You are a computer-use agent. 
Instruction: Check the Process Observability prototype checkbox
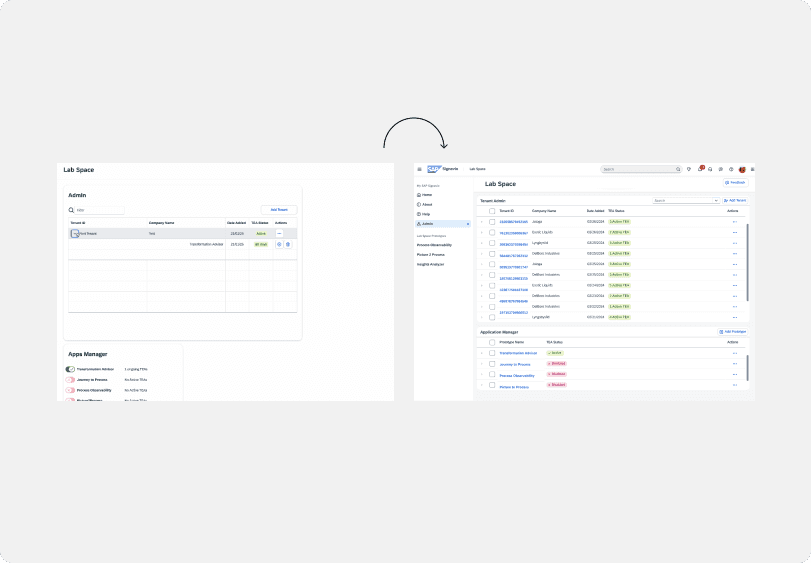pyautogui.click(x=492, y=374)
